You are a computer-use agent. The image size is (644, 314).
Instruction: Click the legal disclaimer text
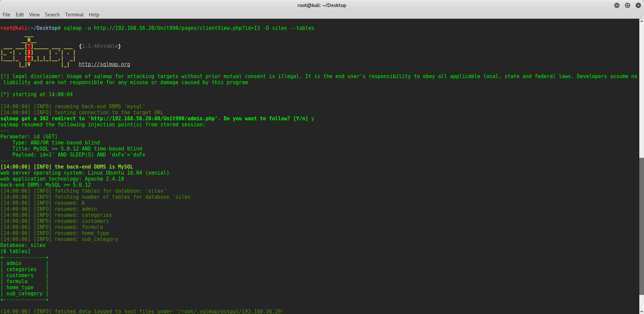pos(319,79)
